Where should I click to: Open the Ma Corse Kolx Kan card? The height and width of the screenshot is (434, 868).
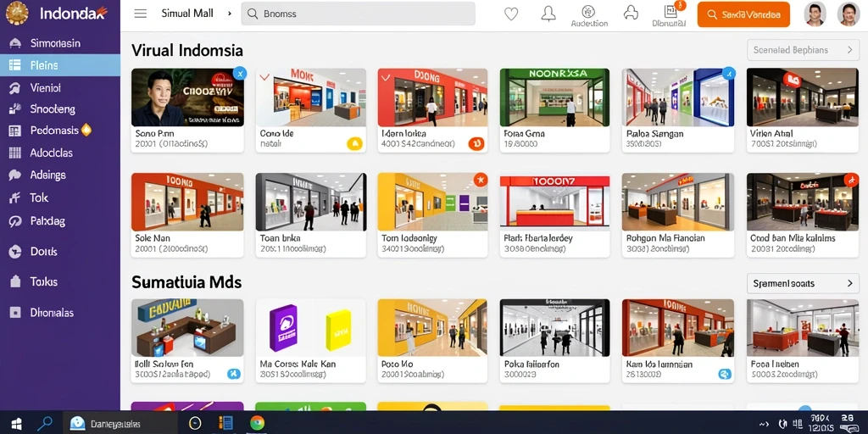point(310,341)
